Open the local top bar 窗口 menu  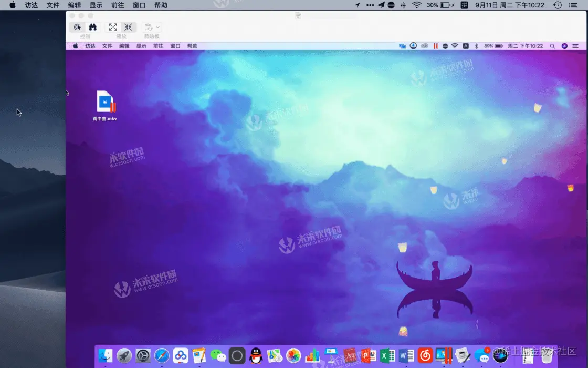[x=139, y=5]
